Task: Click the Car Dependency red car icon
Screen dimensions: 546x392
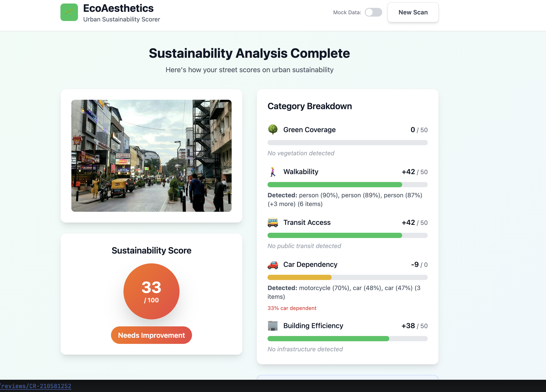Action: 273,264
